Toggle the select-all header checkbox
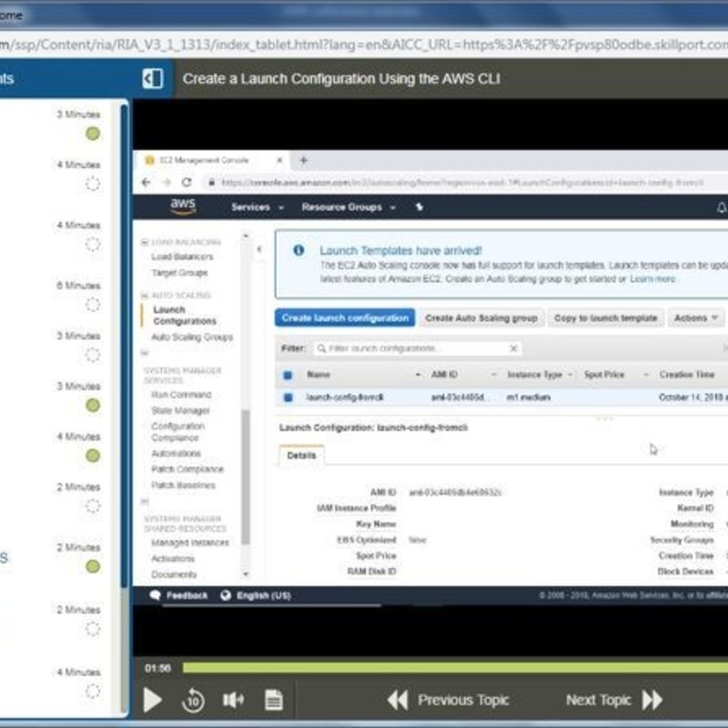The height and width of the screenshot is (728, 728). (288, 375)
